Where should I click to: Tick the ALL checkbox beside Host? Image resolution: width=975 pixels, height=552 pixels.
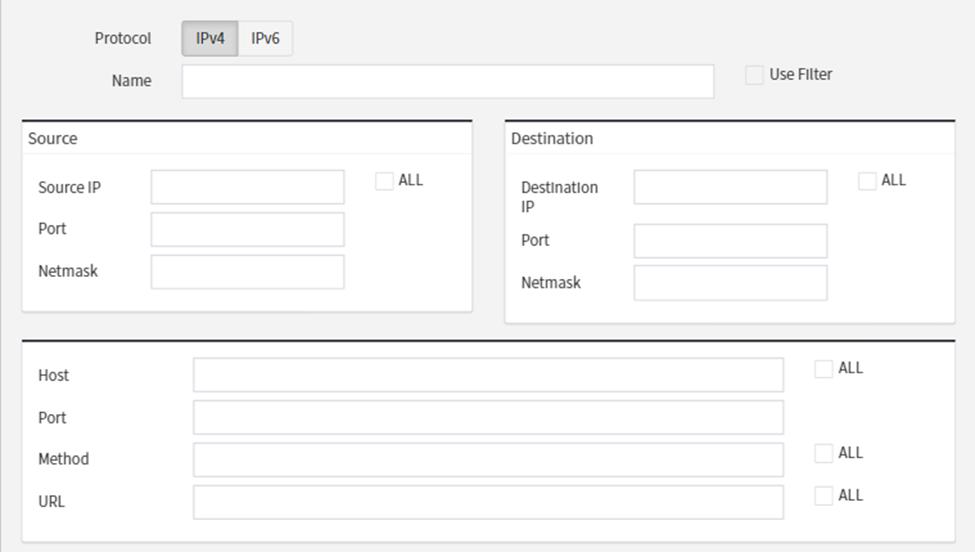pyautogui.click(x=823, y=369)
